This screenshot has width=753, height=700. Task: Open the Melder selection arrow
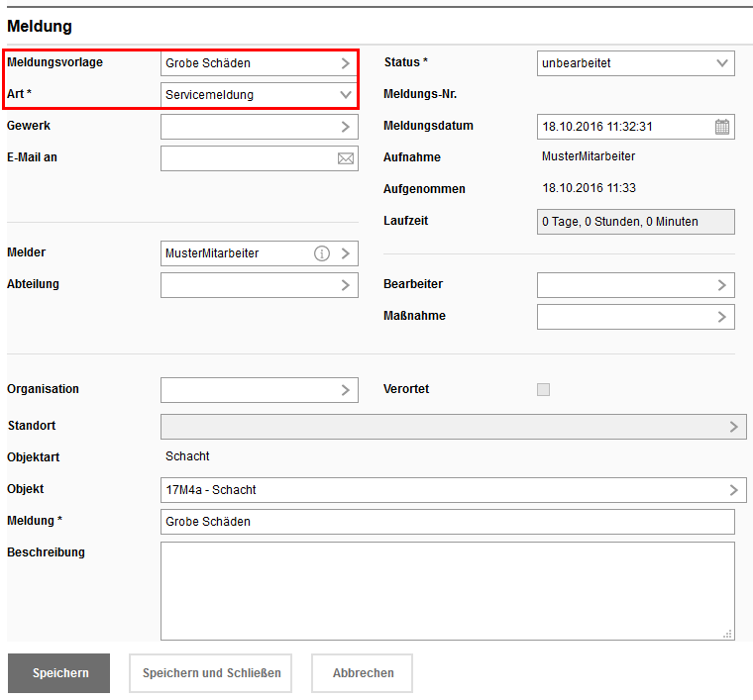pyautogui.click(x=345, y=253)
